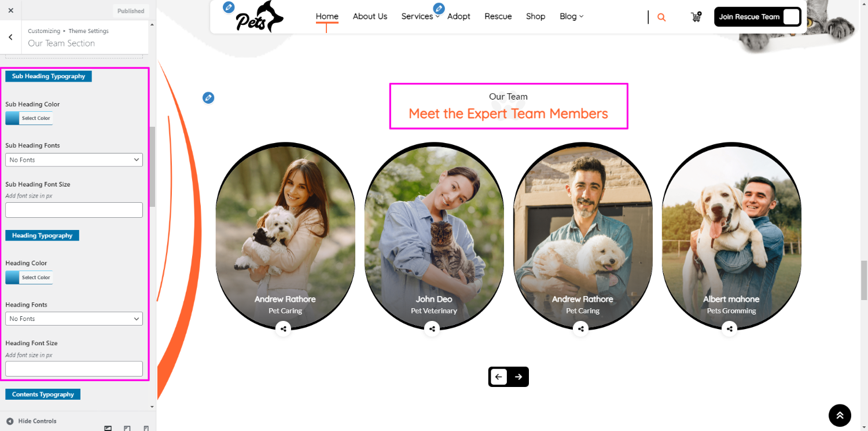Expand the Blog menu chevron
The image size is (868, 431).
pos(581,17)
